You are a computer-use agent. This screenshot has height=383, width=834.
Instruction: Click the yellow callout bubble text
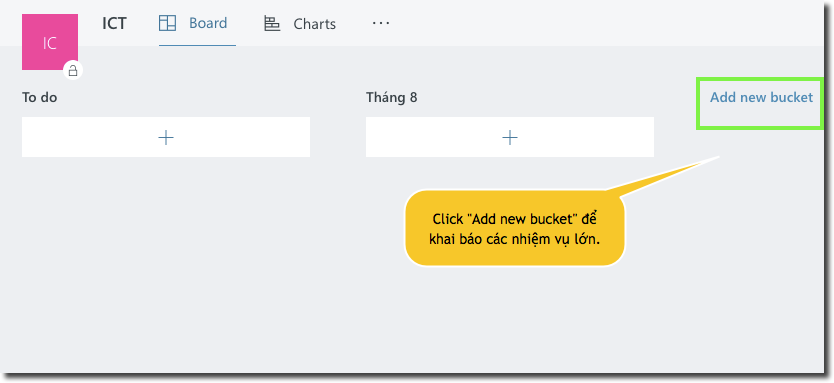point(514,229)
